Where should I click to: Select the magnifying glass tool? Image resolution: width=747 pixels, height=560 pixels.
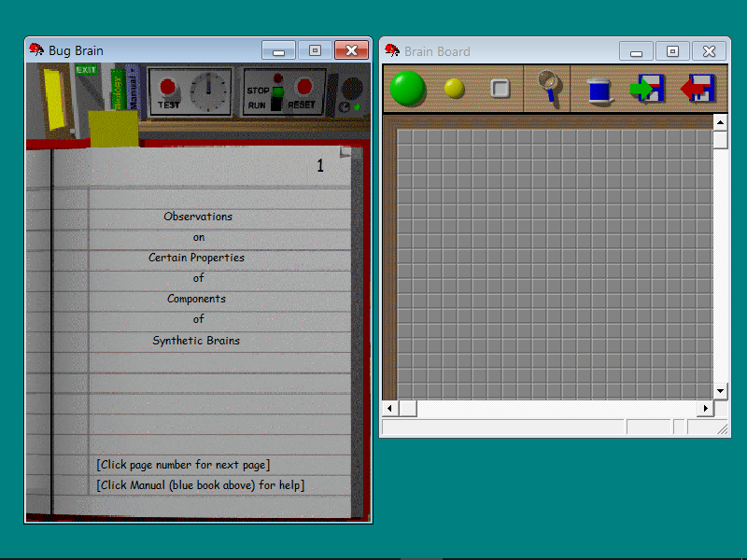tap(548, 87)
